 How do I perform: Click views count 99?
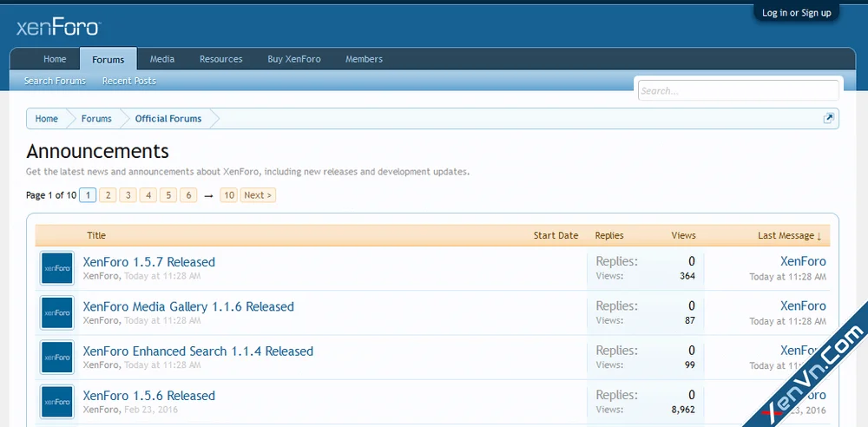click(x=690, y=365)
